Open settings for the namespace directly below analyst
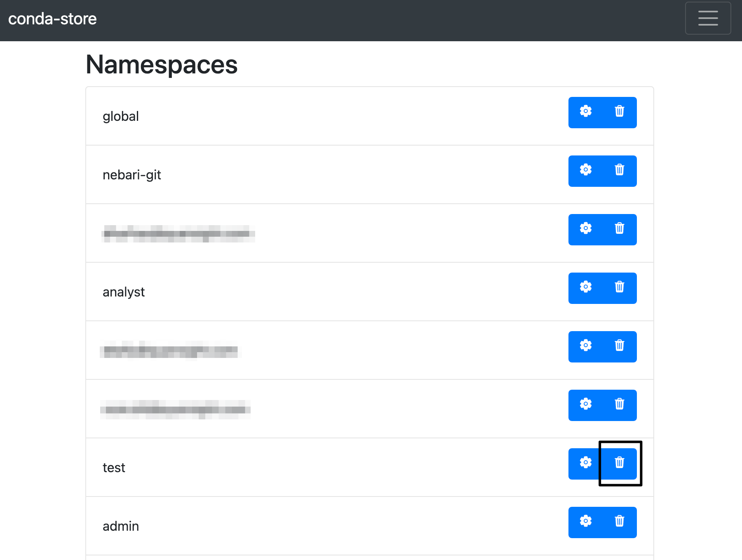The width and height of the screenshot is (742, 560). [585, 346]
